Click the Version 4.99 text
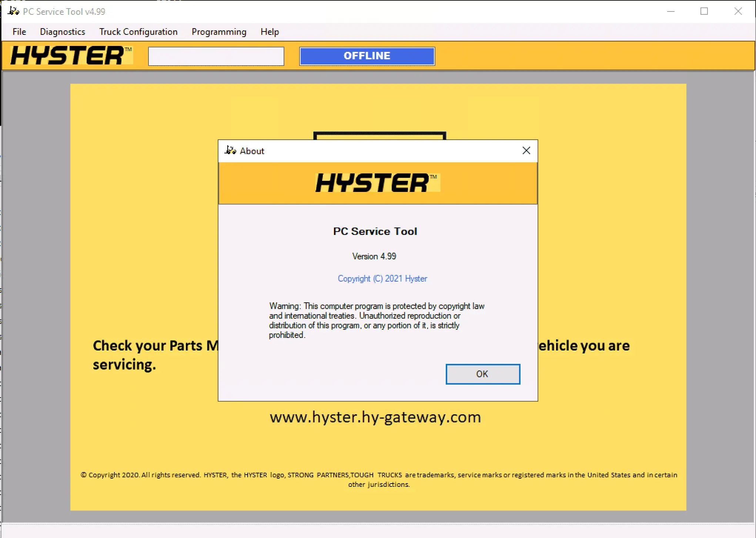This screenshot has height=538, width=756. (374, 256)
